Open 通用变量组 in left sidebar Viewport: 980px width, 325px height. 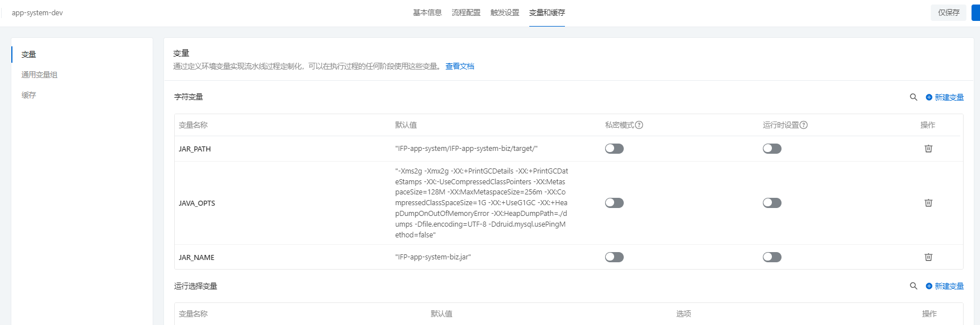click(x=40, y=75)
